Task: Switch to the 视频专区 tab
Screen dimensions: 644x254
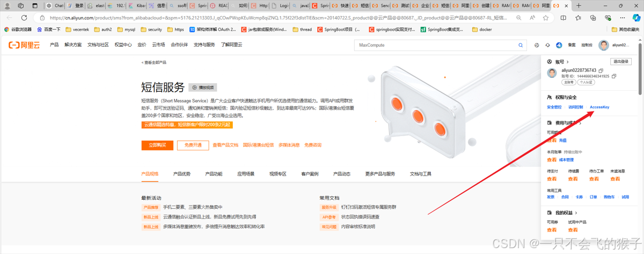Action: (278, 174)
